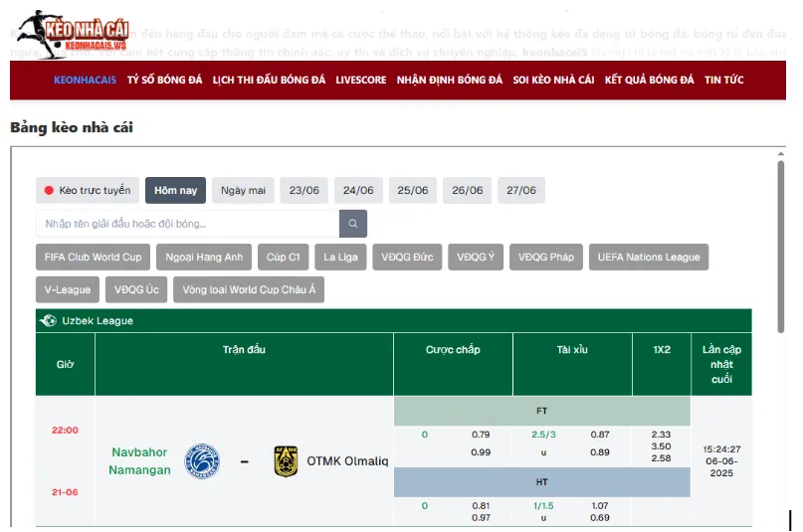
Task: Filter by VĐQG Úc
Action: 136,289
